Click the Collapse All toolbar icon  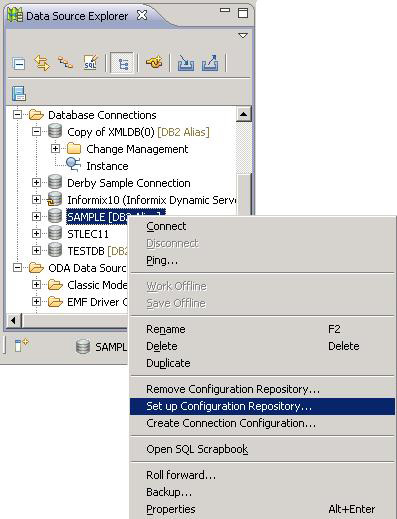[19, 63]
